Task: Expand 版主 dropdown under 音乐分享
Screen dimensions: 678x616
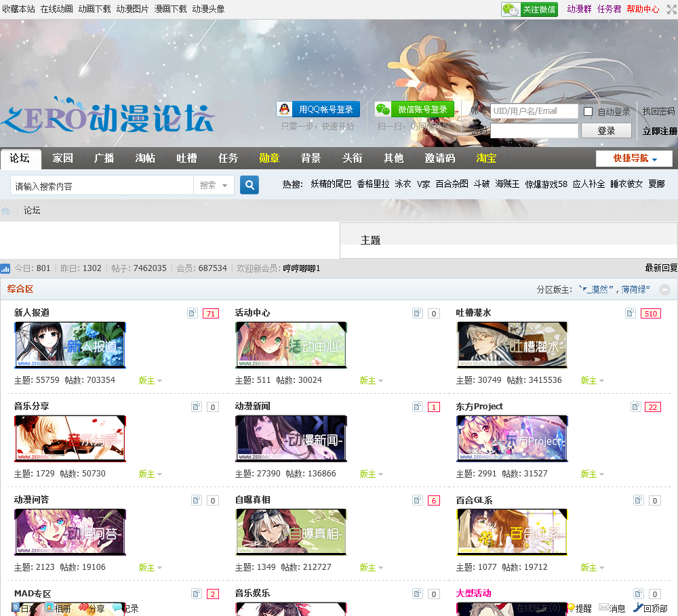Action: pos(150,474)
